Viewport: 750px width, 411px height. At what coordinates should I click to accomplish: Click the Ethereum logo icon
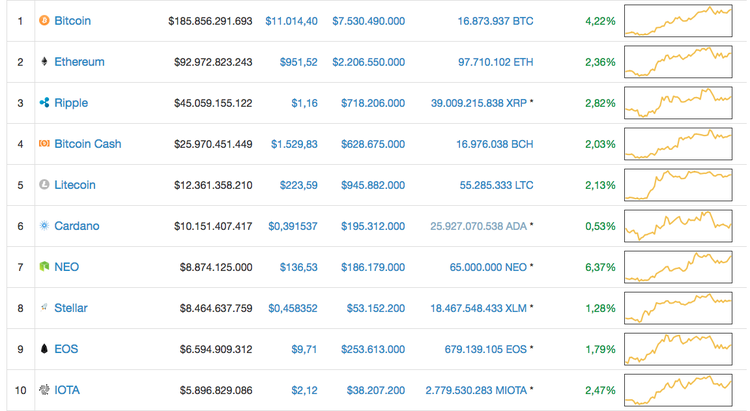pyautogui.click(x=44, y=62)
